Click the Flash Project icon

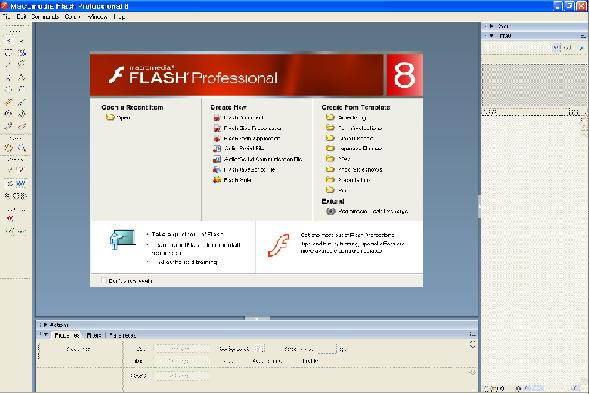217,180
